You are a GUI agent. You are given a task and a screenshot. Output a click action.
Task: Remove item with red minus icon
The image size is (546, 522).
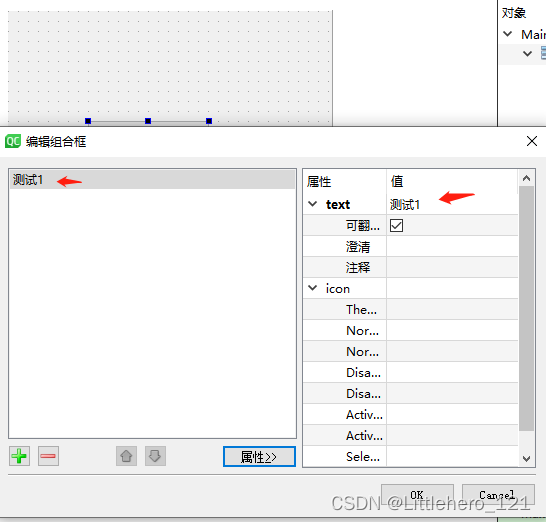(x=48, y=456)
